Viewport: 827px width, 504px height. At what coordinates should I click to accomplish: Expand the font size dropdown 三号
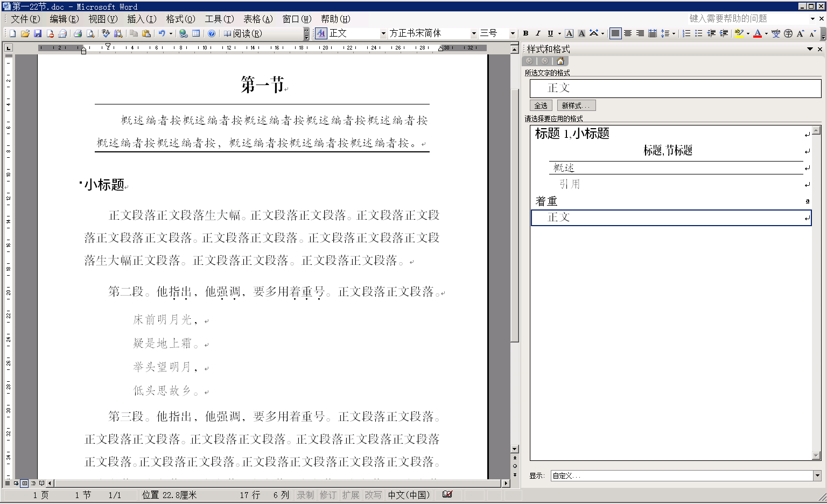click(513, 33)
